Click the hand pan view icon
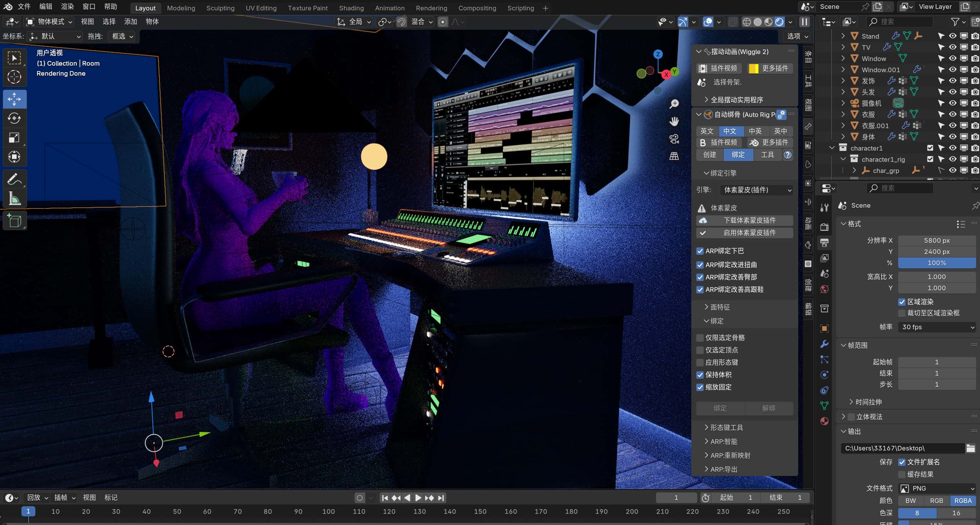This screenshot has width=980, height=525. [x=674, y=122]
